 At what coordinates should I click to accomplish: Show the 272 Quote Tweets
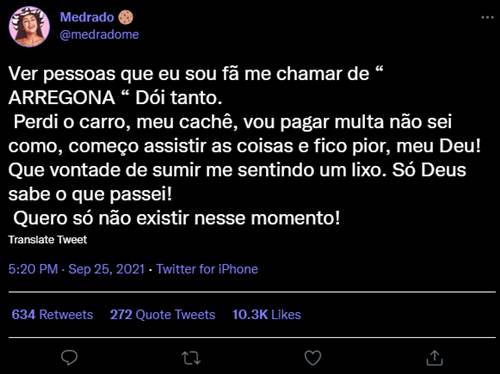click(x=163, y=314)
